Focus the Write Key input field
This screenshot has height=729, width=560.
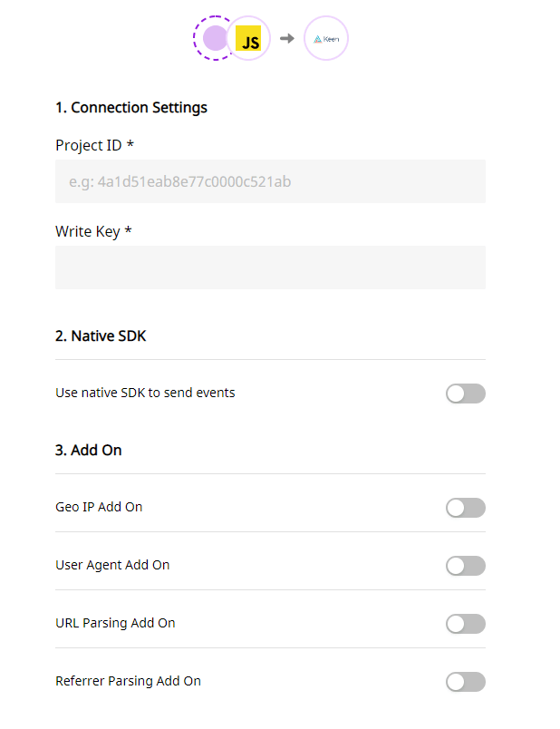coord(270,267)
